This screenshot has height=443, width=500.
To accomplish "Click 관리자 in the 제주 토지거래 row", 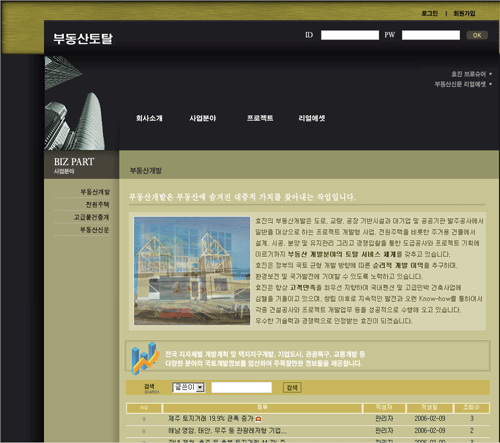I will (x=384, y=419).
